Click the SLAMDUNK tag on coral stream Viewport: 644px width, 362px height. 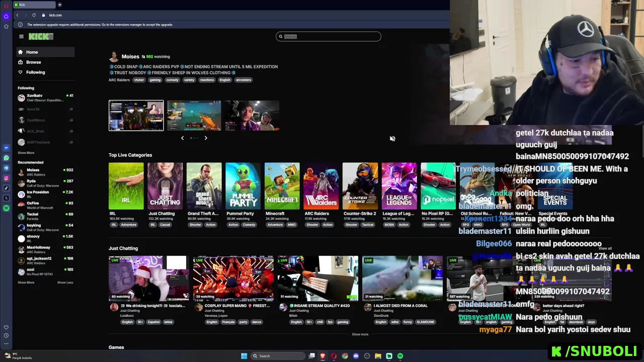point(426,322)
